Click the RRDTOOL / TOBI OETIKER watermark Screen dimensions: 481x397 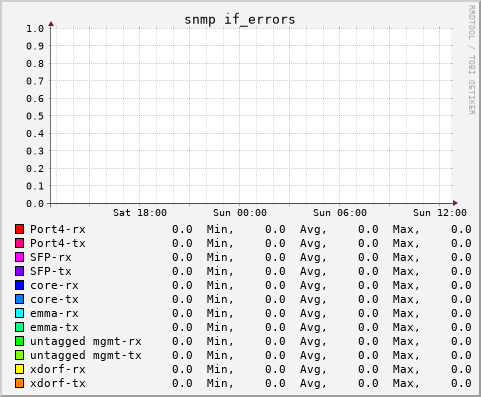pos(472,60)
